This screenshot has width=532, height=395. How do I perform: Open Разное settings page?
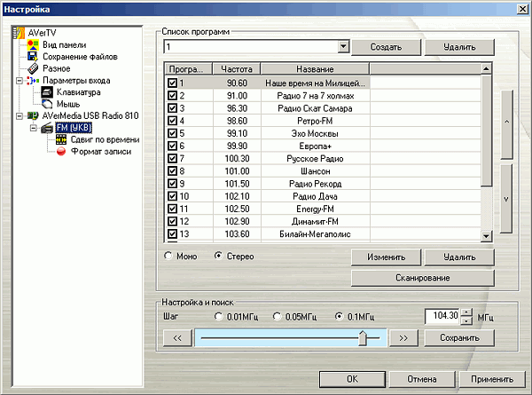(x=57, y=68)
